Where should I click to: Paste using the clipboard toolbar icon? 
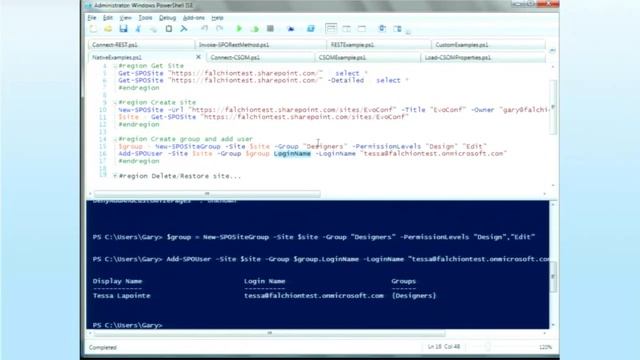(x=169, y=29)
